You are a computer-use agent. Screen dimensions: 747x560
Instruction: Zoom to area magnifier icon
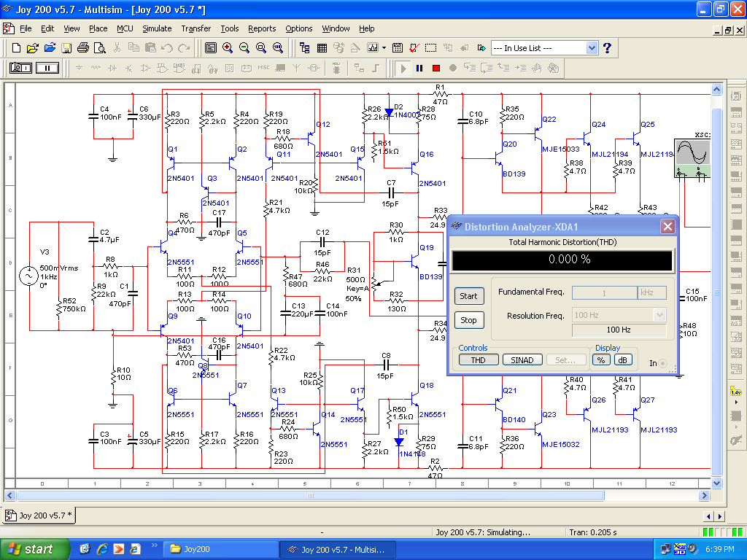point(260,48)
